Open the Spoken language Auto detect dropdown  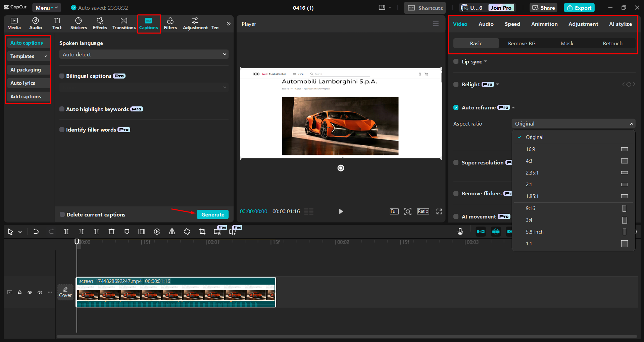click(144, 54)
